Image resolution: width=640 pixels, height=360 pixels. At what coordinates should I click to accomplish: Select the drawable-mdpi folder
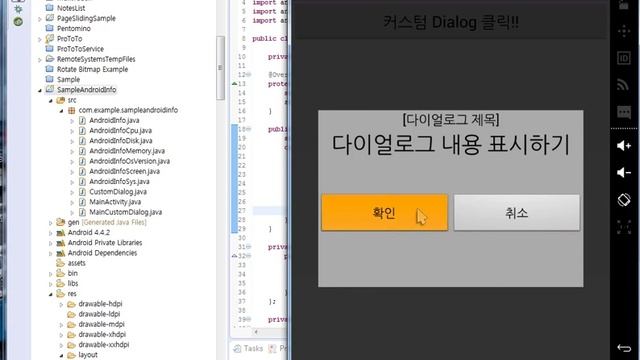tap(101, 324)
